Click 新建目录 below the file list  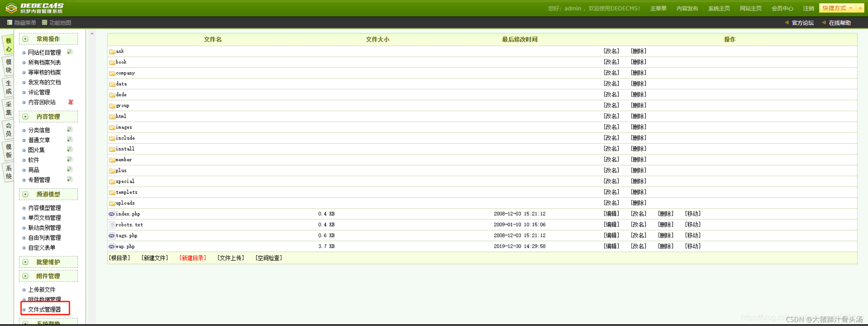tap(193, 258)
